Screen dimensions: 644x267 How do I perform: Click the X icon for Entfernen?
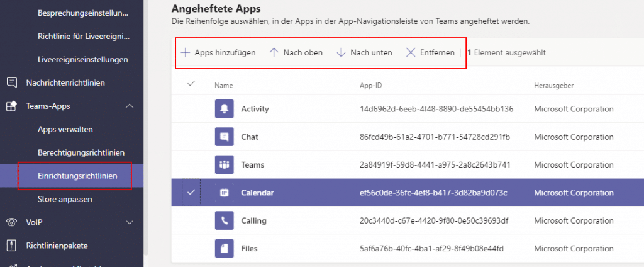(411, 53)
